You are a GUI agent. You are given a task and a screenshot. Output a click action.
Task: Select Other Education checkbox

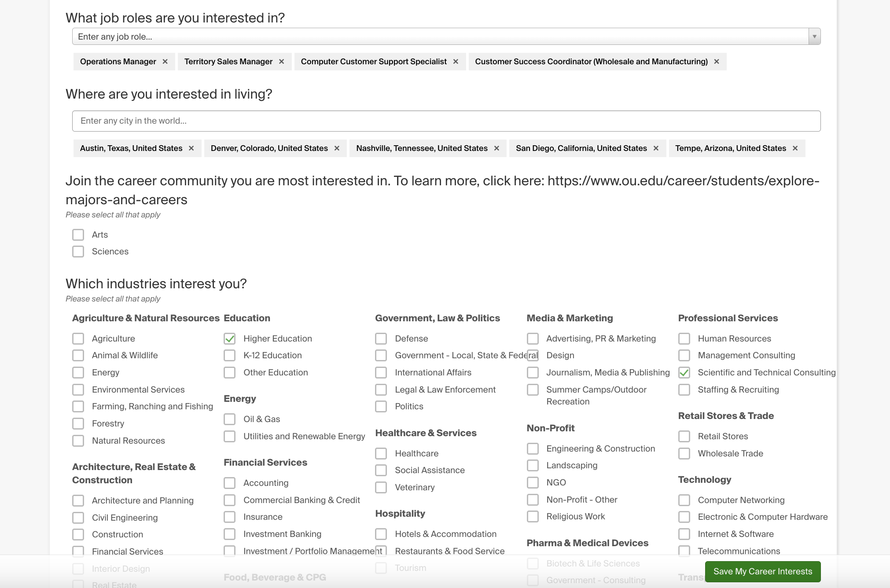[x=230, y=372]
